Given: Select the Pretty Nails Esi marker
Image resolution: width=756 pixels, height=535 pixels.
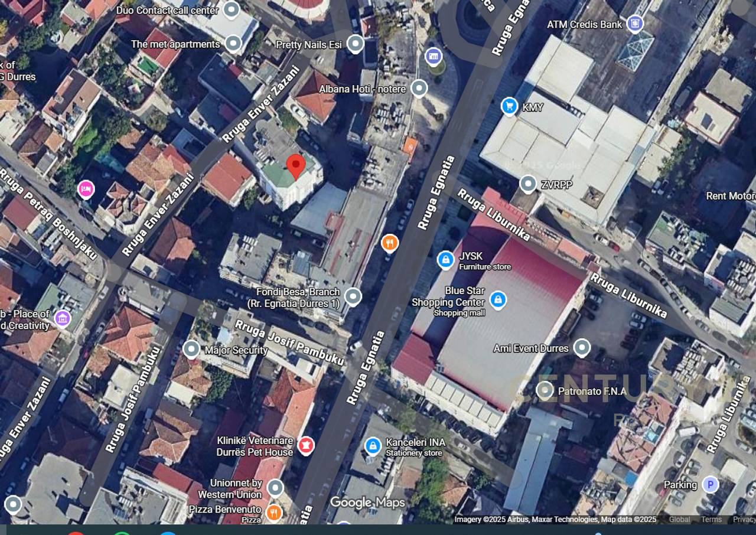Looking at the screenshot, I should point(354,43).
